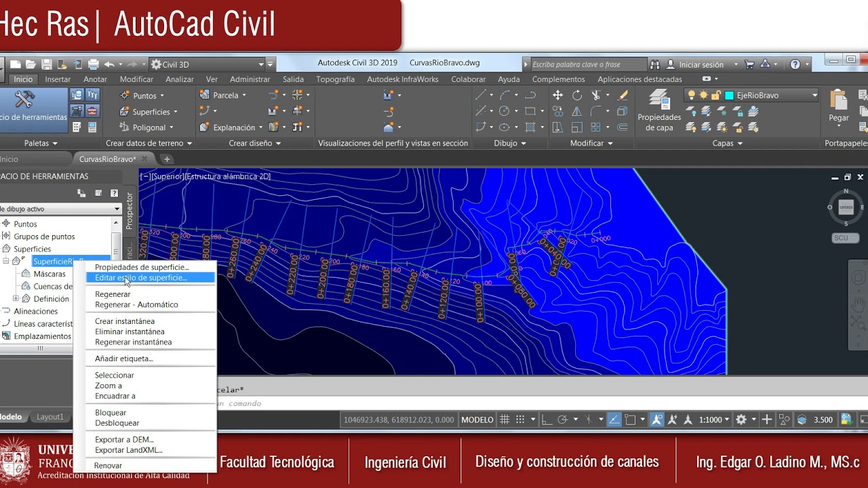The width and height of the screenshot is (868, 488).
Task: Select the Erase tool in Modificar panel
Action: tap(623, 96)
